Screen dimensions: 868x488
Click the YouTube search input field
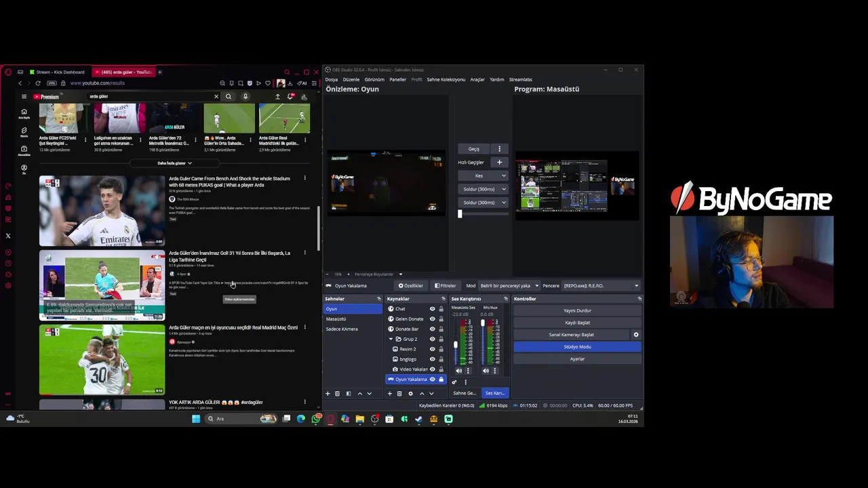point(151,96)
